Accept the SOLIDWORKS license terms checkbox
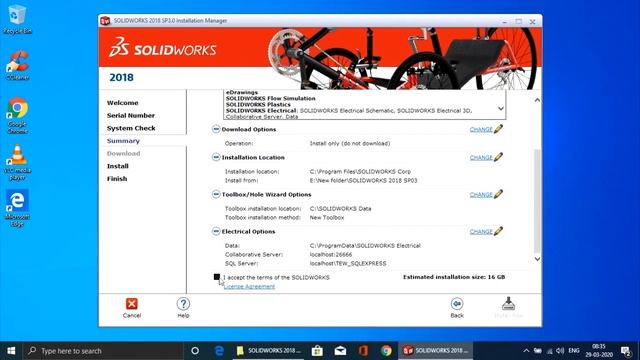Image resolution: width=640 pixels, height=360 pixels. coord(217,277)
